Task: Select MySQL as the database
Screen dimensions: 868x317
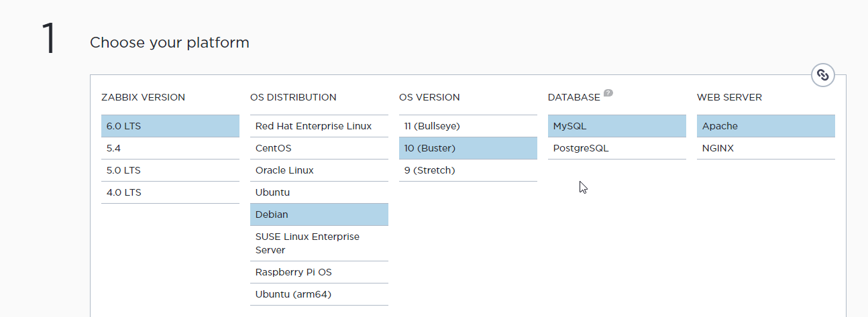Action: (617, 126)
